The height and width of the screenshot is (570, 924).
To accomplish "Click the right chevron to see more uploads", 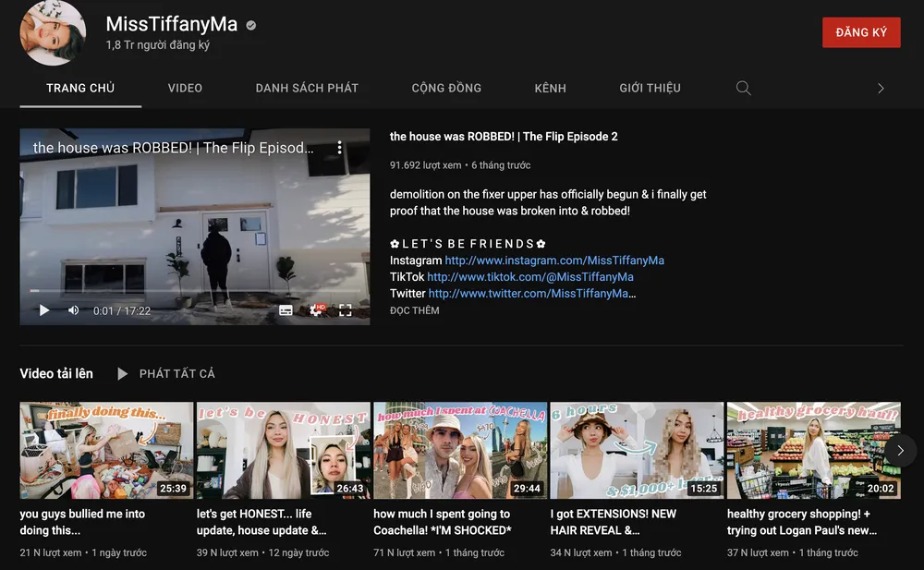I will (x=899, y=450).
